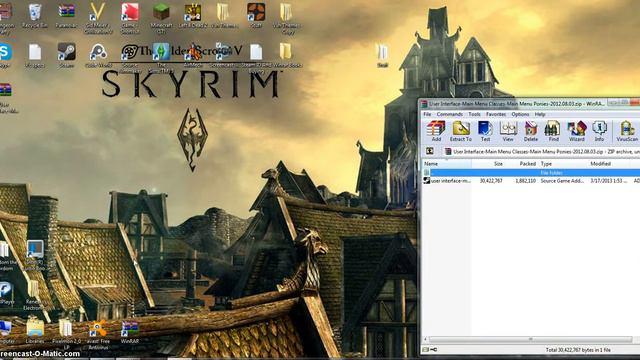The image size is (640, 360).
Task: Click the Extract To toolbar icon
Action: coord(460,131)
